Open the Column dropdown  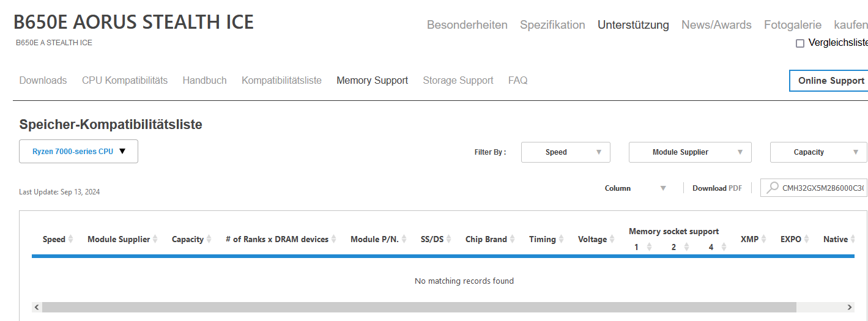tap(636, 188)
